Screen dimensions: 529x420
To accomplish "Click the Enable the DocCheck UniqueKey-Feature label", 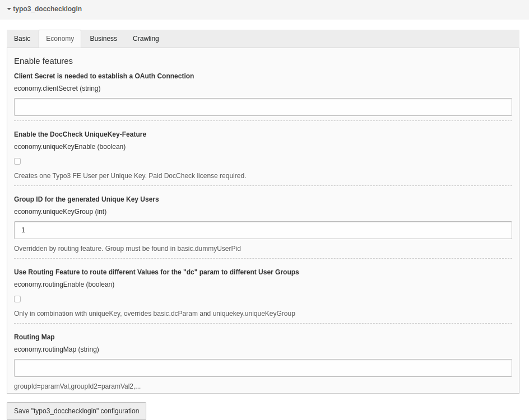I will [80, 134].
